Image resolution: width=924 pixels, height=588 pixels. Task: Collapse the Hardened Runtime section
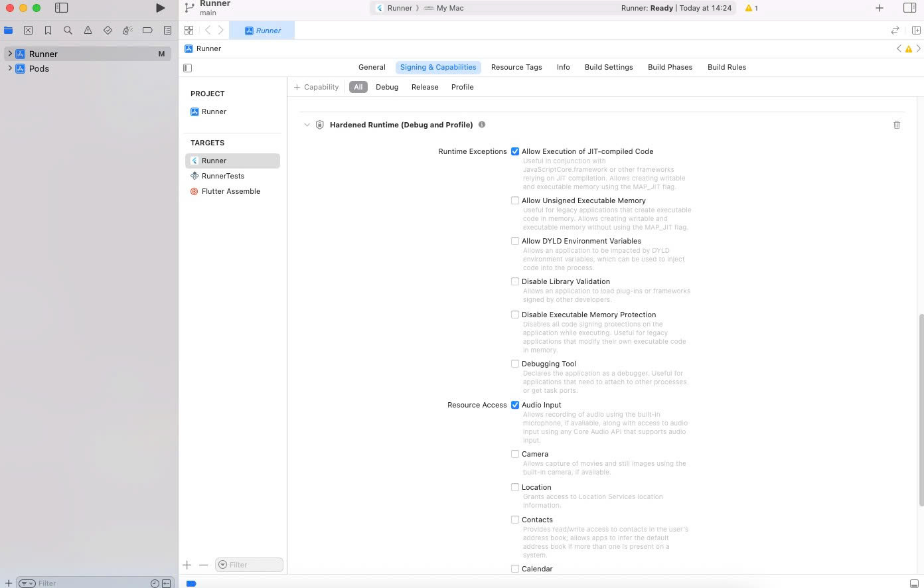click(x=307, y=125)
